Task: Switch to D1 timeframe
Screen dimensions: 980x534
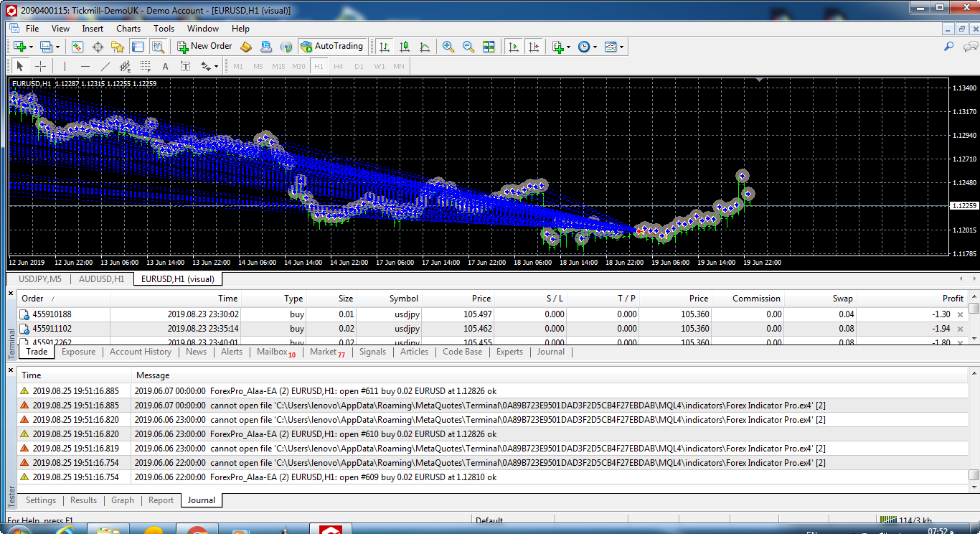Action: tap(359, 66)
